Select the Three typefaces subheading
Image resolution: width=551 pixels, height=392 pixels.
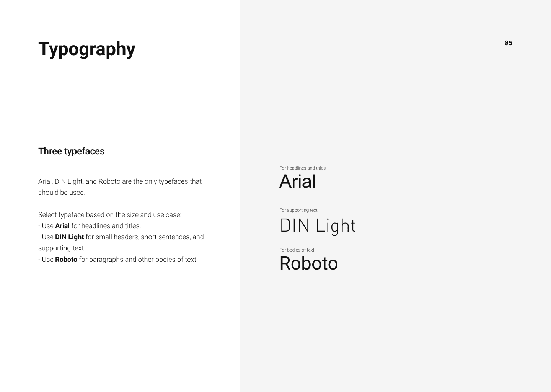pyautogui.click(x=71, y=151)
